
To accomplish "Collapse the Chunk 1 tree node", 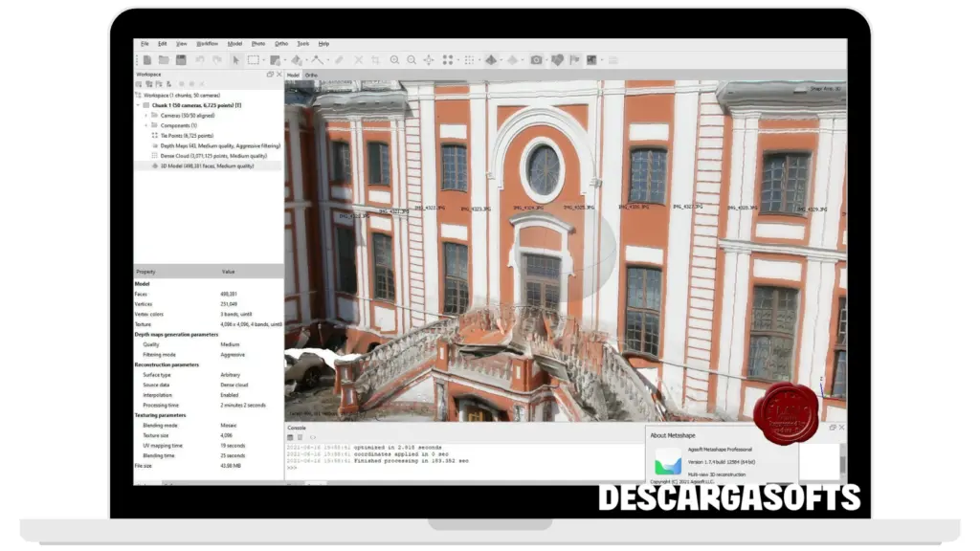I will coord(139,105).
